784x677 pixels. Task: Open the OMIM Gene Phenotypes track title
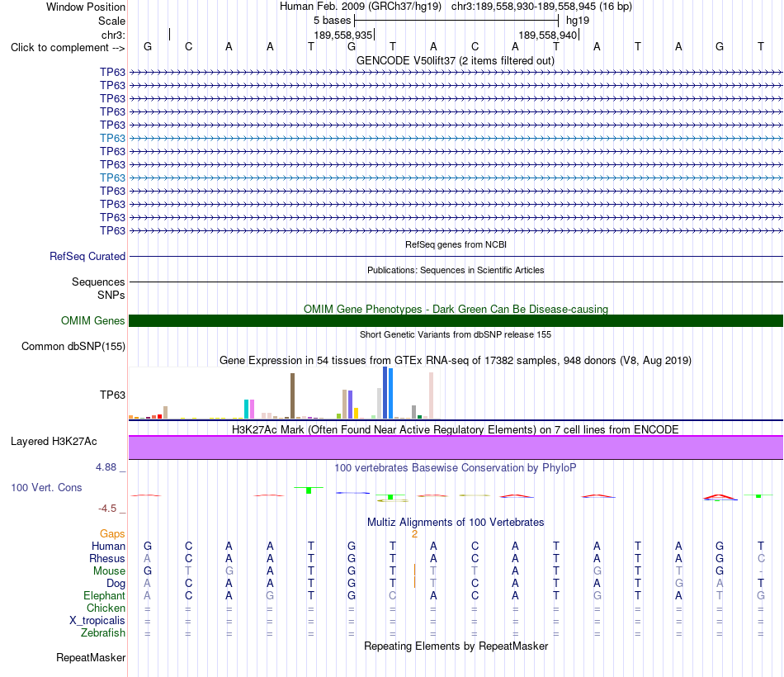pos(456,310)
